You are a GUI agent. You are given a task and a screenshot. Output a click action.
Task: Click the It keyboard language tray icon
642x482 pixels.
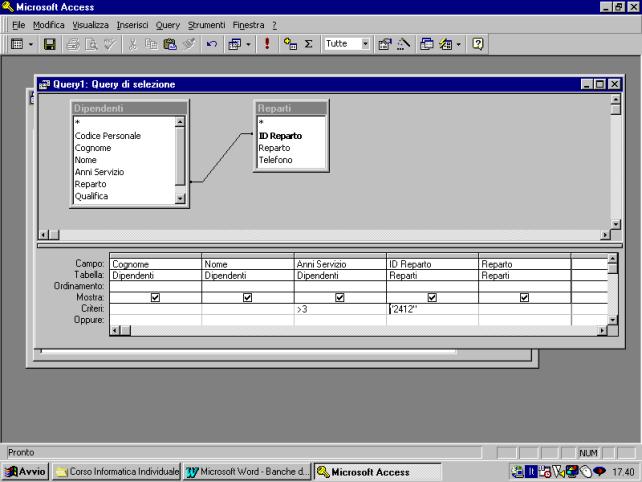pos(531,472)
